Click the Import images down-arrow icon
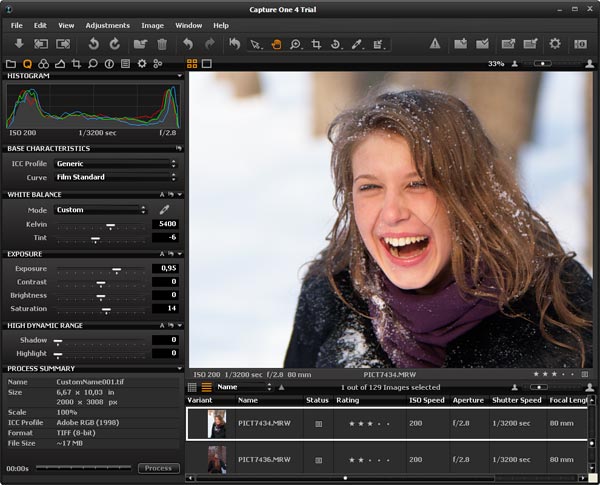 point(18,44)
